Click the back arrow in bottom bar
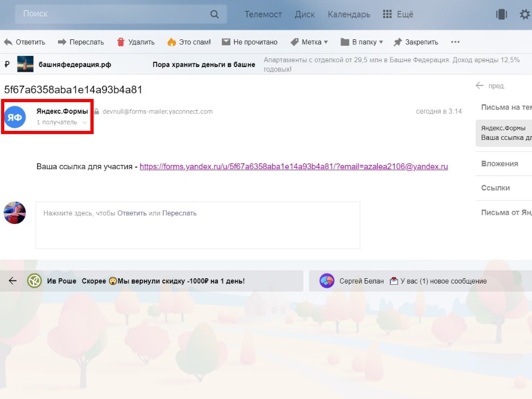The width and height of the screenshot is (532, 399). click(13, 280)
